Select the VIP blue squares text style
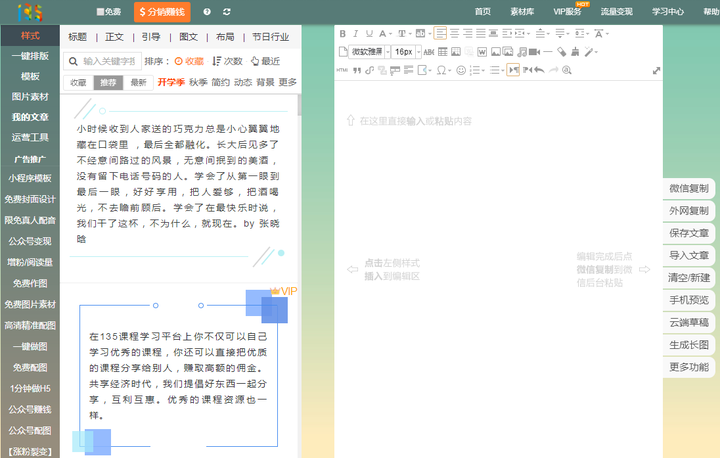This screenshot has width=720, height=458. (180, 371)
